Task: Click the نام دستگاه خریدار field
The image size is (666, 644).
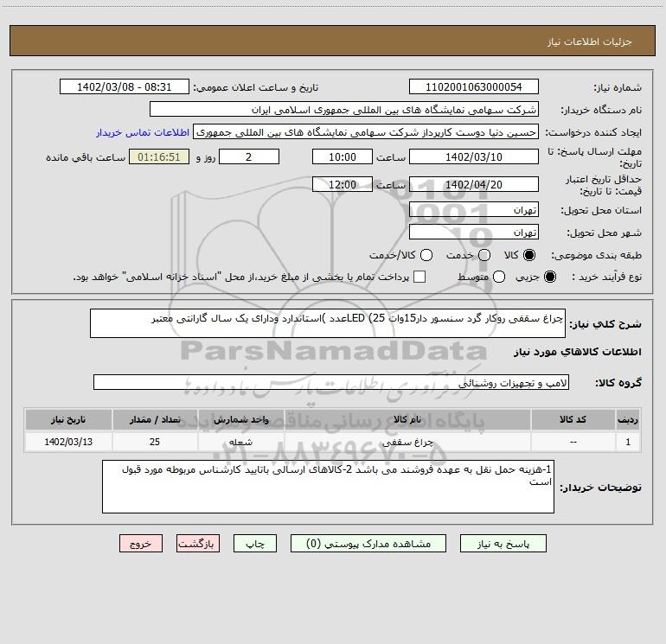Action: (344, 109)
